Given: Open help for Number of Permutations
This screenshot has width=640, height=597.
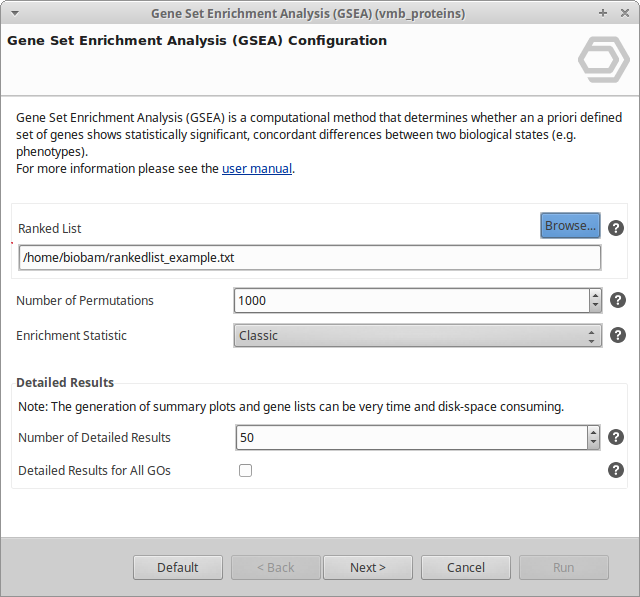Looking at the screenshot, I should point(618,300).
